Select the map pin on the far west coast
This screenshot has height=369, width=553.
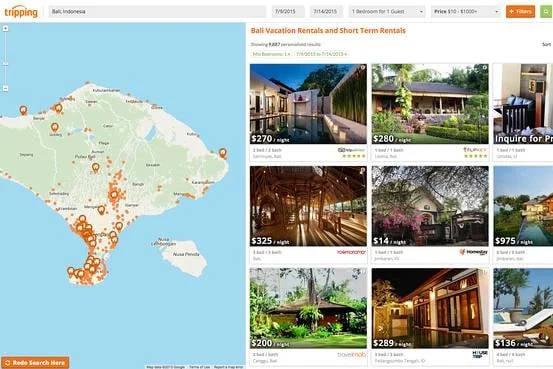point(23,110)
